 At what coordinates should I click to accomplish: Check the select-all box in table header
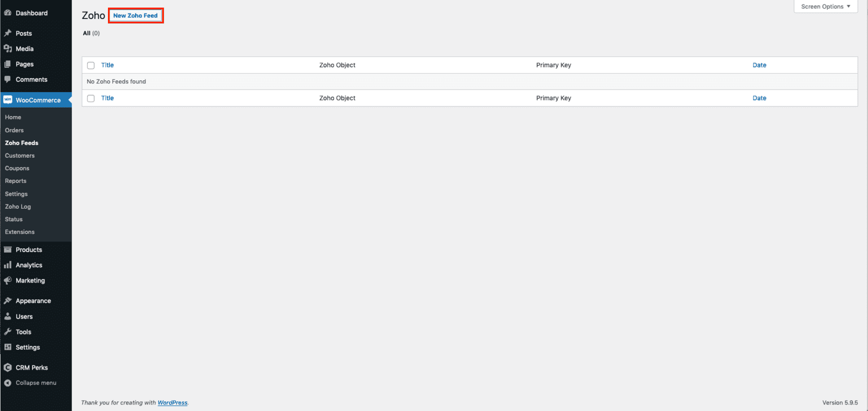point(91,66)
